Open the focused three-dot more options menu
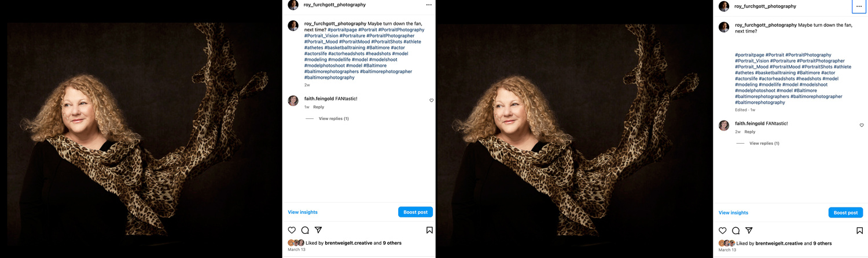Viewport: 868px width, 258px height. pyautogui.click(x=859, y=6)
